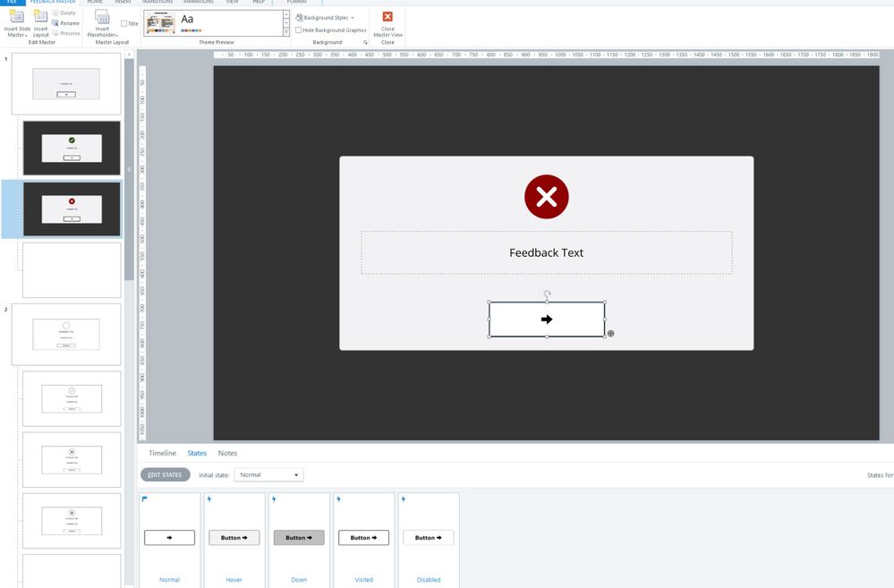The height and width of the screenshot is (588, 894).
Task: Click the lightning icon on Disabled state
Action: 404,499
